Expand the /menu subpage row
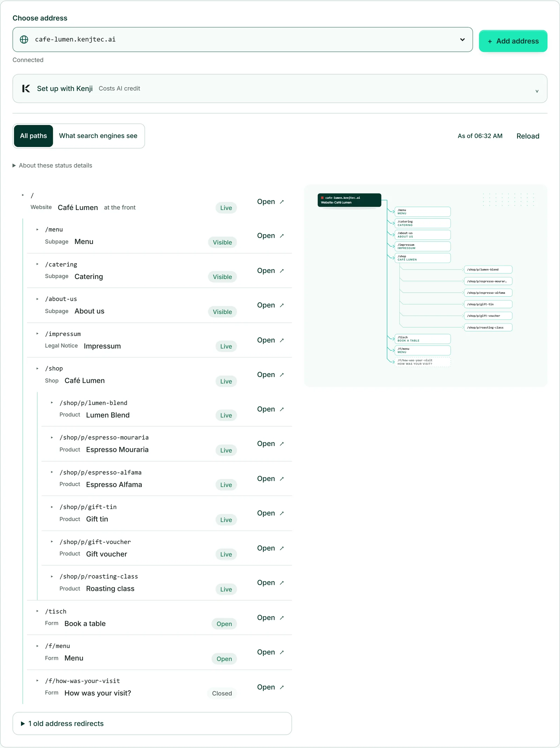 (x=37, y=230)
